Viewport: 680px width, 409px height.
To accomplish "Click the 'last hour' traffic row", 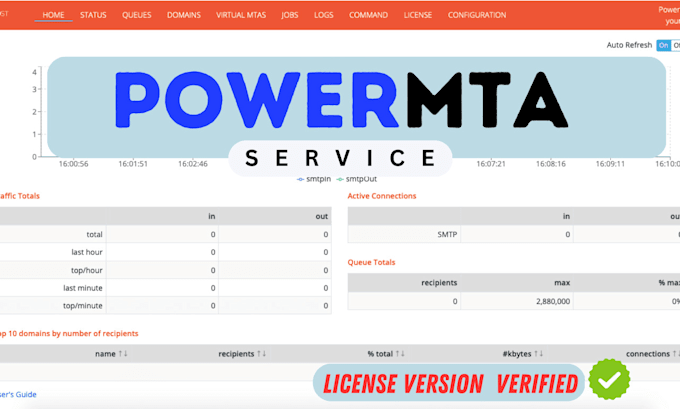I will [x=165, y=252].
